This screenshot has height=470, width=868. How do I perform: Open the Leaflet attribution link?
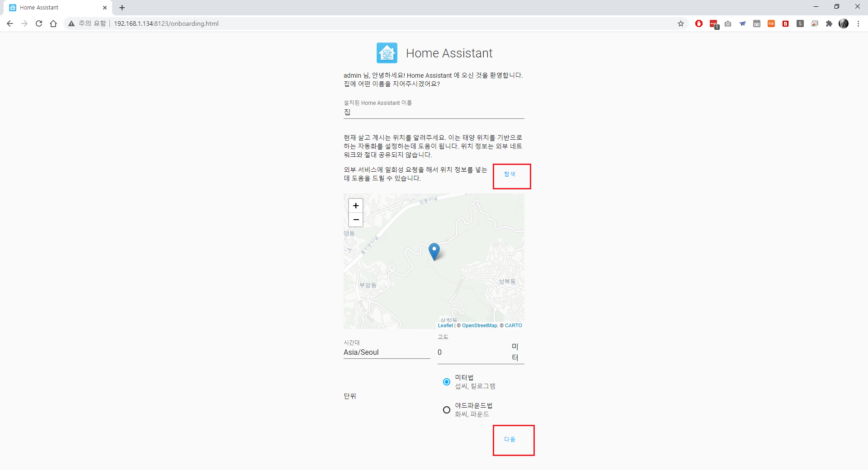point(445,325)
